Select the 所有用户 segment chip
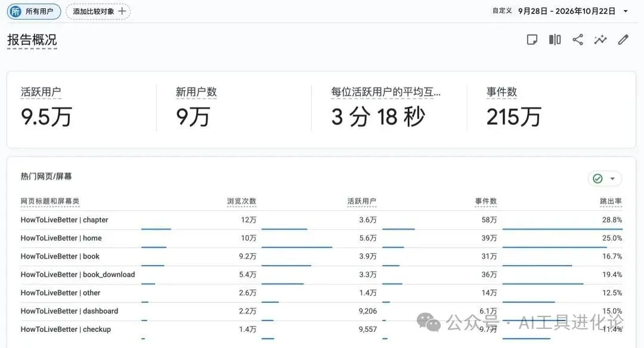 click(x=33, y=11)
